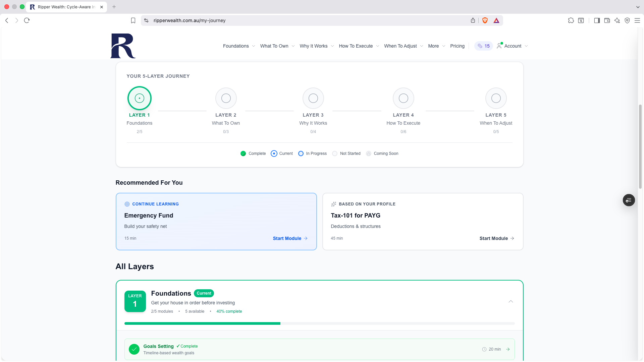The height and width of the screenshot is (362, 644).
Task: Open the tab list chevron at window top
Action: coord(638,7)
